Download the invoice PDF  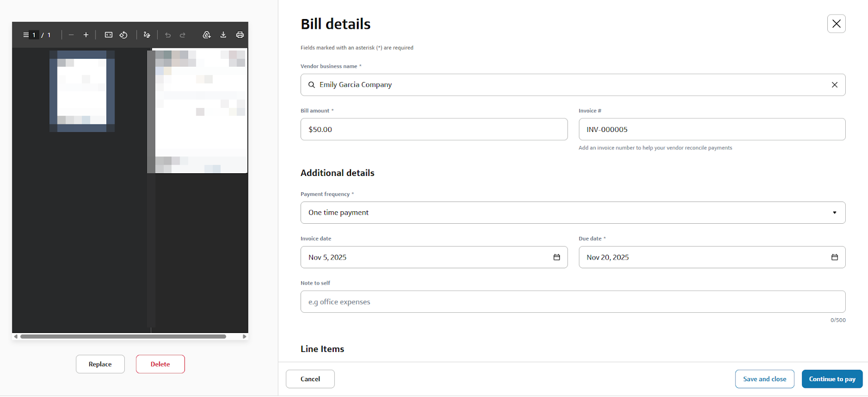click(223, 35)
